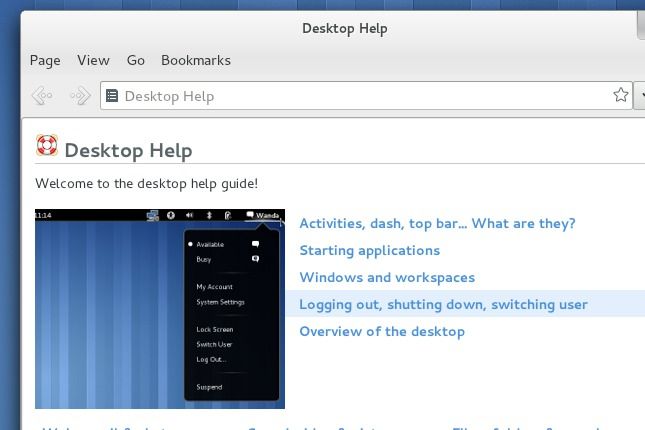
Task: Click the 'Welcome to the desktop help guide!' text
Action: tap(146, 184)
